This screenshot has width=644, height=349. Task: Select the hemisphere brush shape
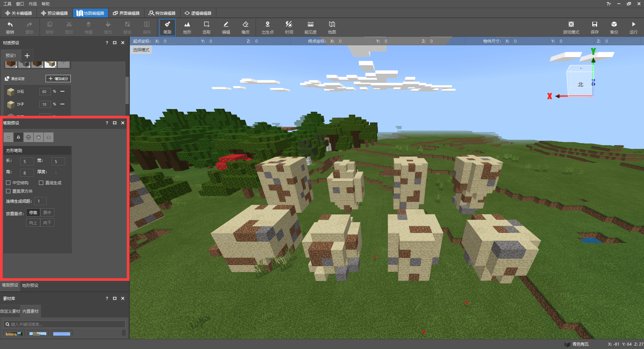[49, 137]
